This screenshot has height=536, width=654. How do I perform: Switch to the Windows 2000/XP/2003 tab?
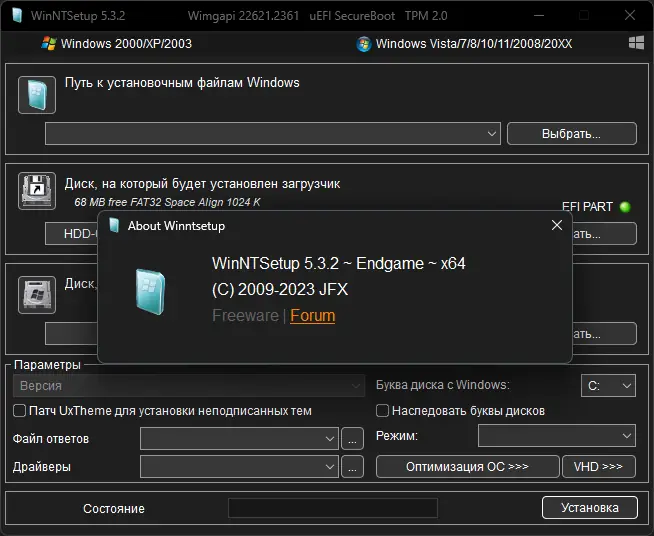click(x=117, y=43)
